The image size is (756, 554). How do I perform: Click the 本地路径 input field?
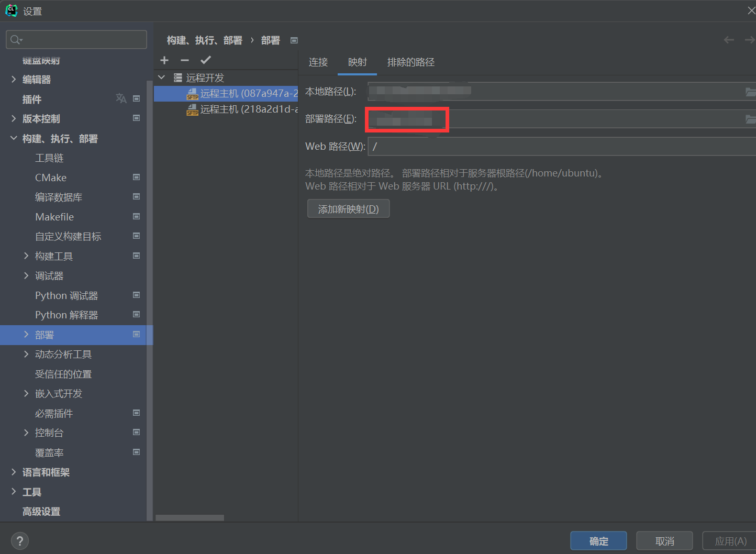click(x=562, y=92)
